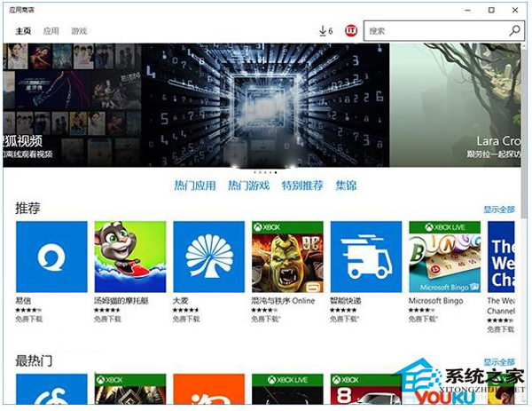Open The Weather Channel app tile
Screen dimensions: 532x411
501,257
